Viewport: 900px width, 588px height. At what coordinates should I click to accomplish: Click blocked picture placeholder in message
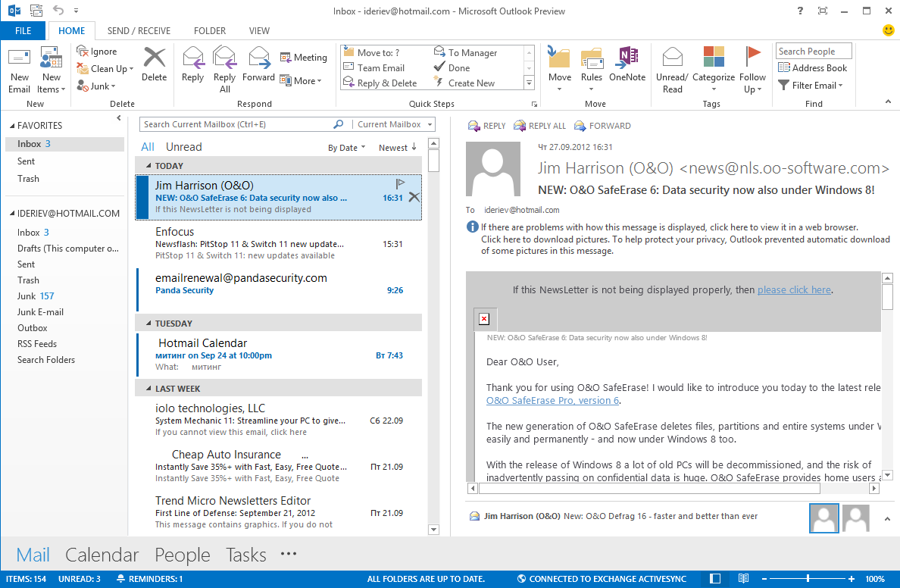[484, 319]
